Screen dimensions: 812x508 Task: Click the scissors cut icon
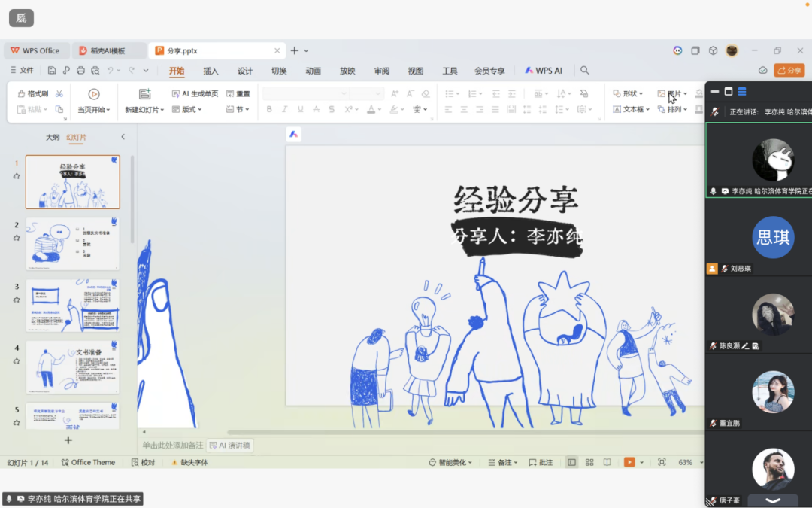click(x=59, y=94)
